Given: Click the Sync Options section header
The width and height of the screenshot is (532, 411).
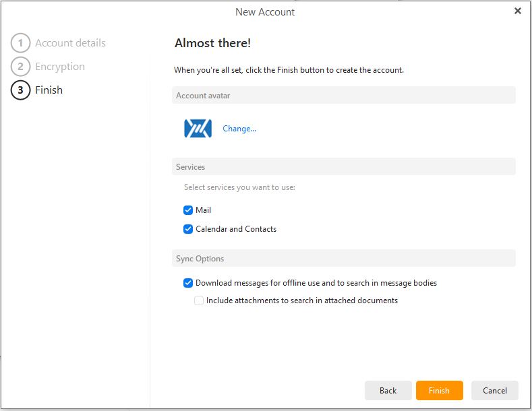Looking at the screenshot, I should 344,259.
